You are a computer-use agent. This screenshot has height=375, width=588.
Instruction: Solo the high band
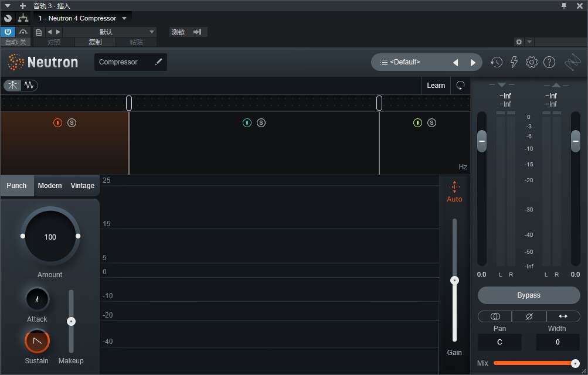tap(431, 122)
